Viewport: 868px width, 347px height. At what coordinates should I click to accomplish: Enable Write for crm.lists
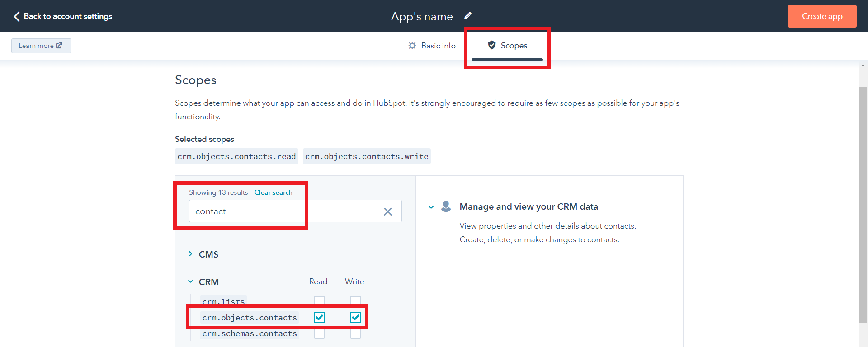(x=355, y=300)
